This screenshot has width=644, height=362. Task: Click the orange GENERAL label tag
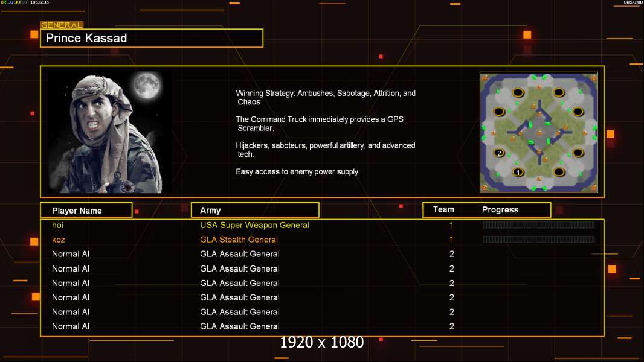pyautogui.click(x=62, y=25)
